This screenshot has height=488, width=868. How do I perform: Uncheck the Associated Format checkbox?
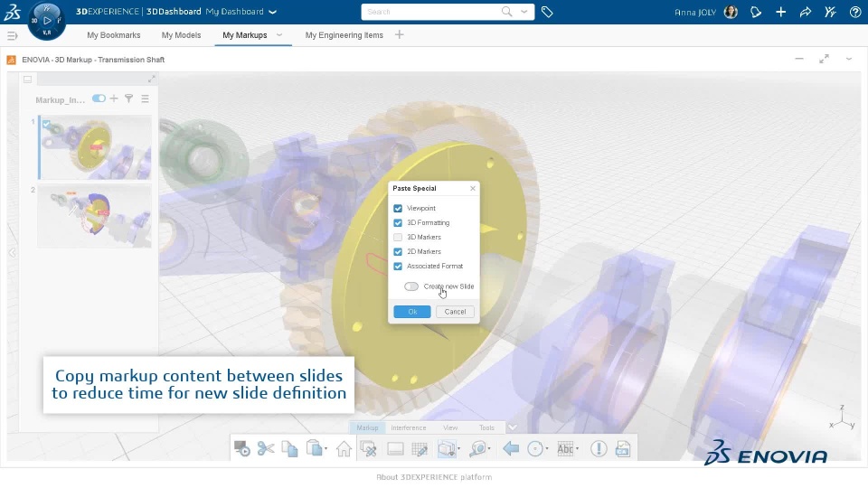pyautogui.click(x=398, y=266)
